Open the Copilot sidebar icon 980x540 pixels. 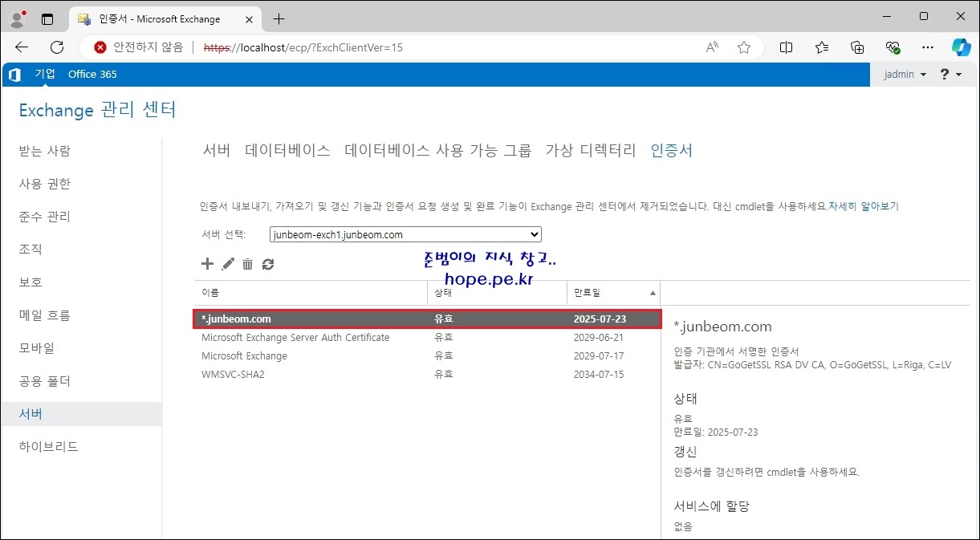(x=961, y=47)
